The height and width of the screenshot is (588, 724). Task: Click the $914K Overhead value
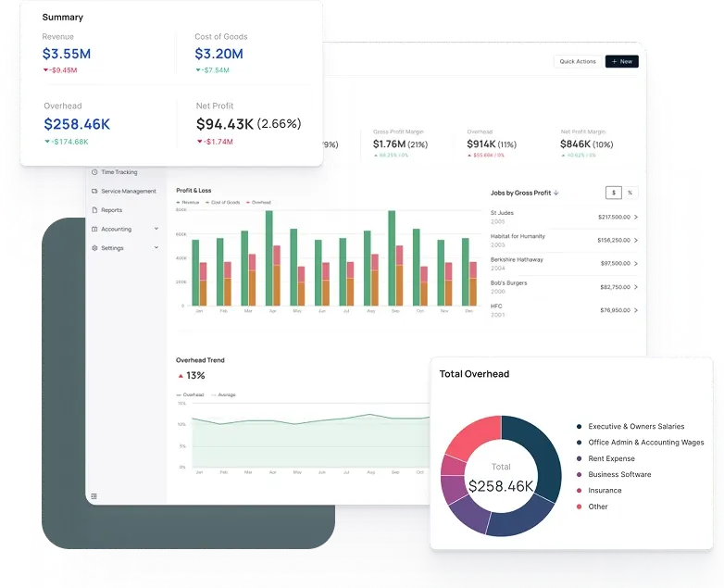[x=481, y=144]
